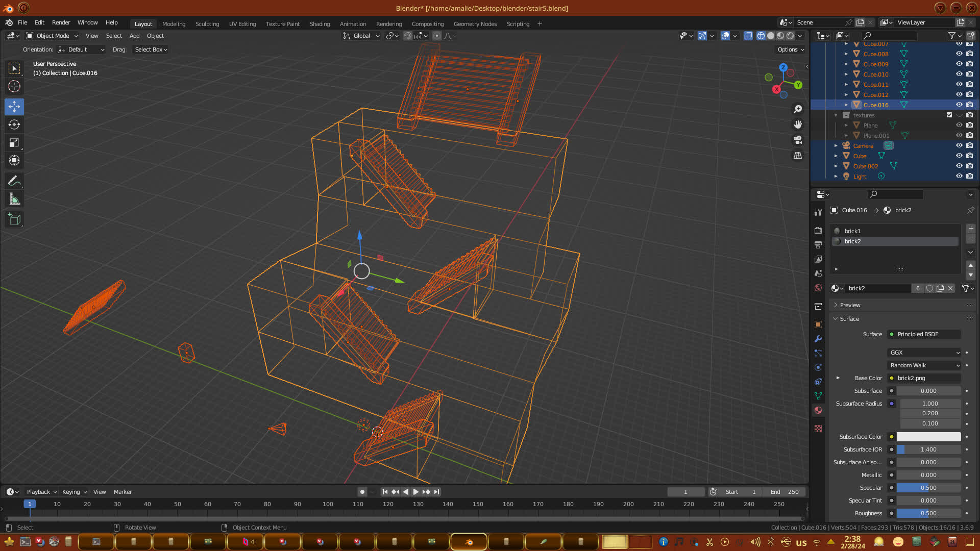This screenshot has width=980, height=551.
Task: Click the Subsurface Color swatch
Action: coord(928,437)
